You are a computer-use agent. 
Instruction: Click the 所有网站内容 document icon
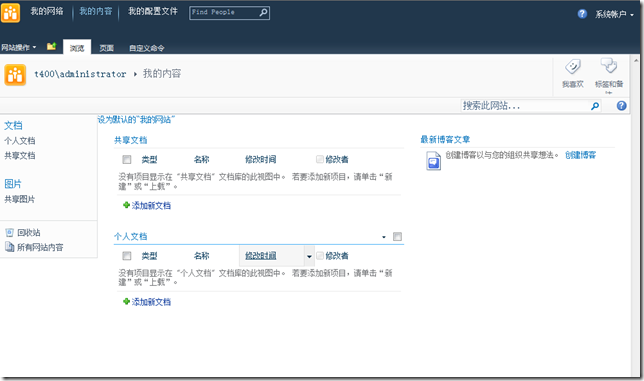coord(9,247)
